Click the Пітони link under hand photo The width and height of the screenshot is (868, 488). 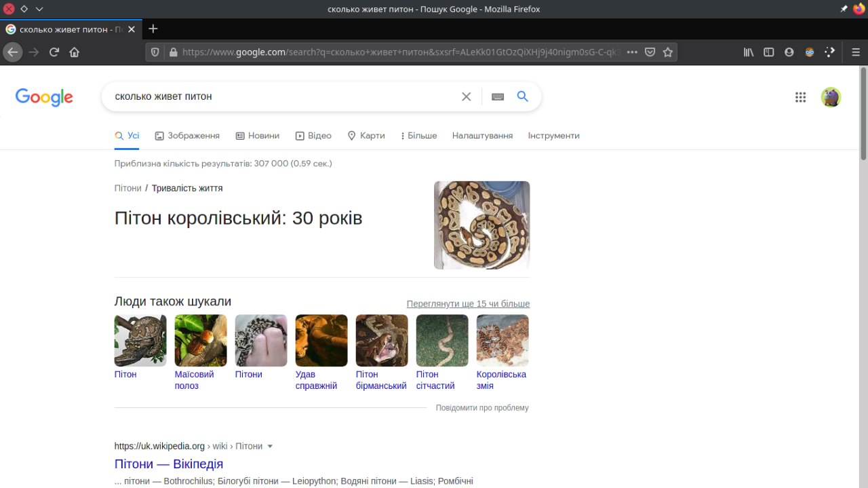point(249,374)
